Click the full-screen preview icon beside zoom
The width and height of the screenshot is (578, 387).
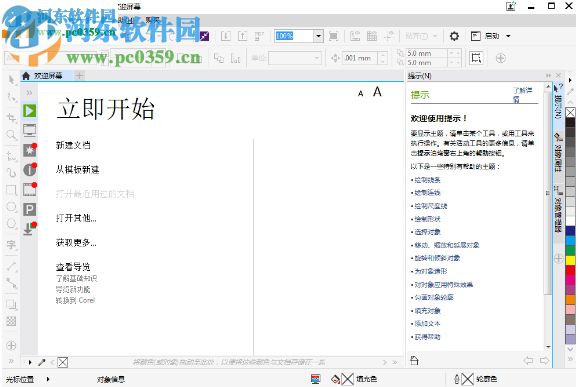click(x=333, y=36)
